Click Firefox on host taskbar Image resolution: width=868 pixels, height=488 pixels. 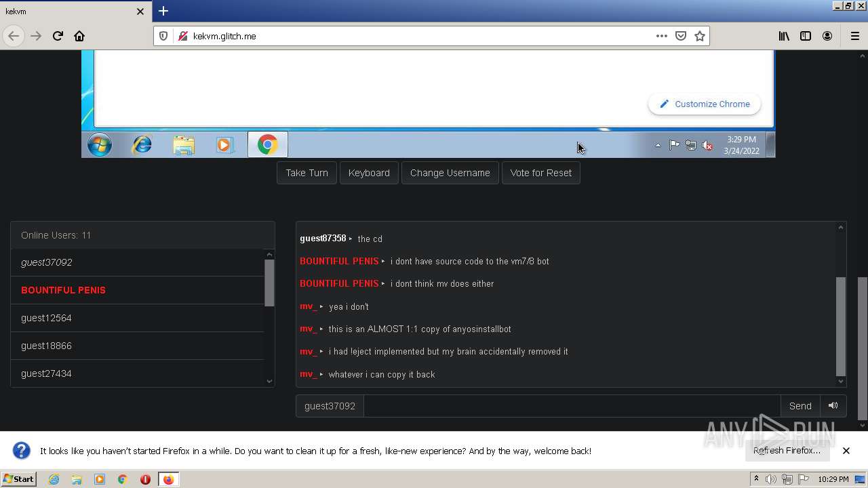click(x=168, y=479)
